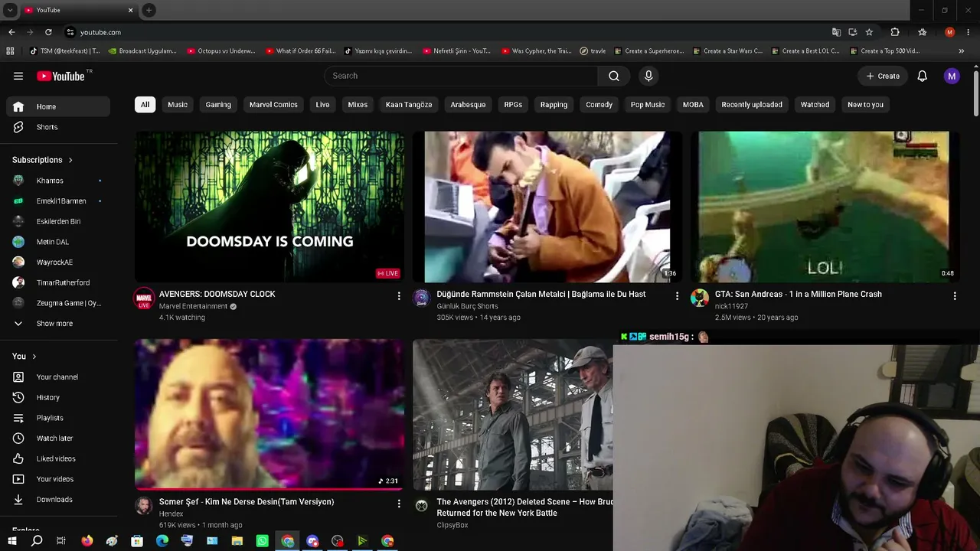Screen dimensions: 980x551
Task: Select the New to you chip
Action: (x=865, y=105)
